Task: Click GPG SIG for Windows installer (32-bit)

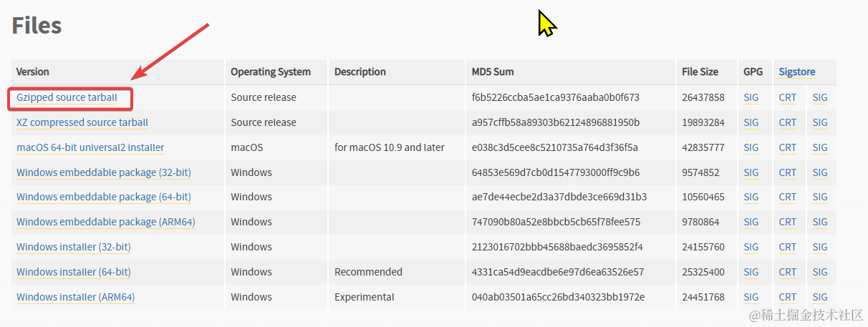Action: point(751,247)
